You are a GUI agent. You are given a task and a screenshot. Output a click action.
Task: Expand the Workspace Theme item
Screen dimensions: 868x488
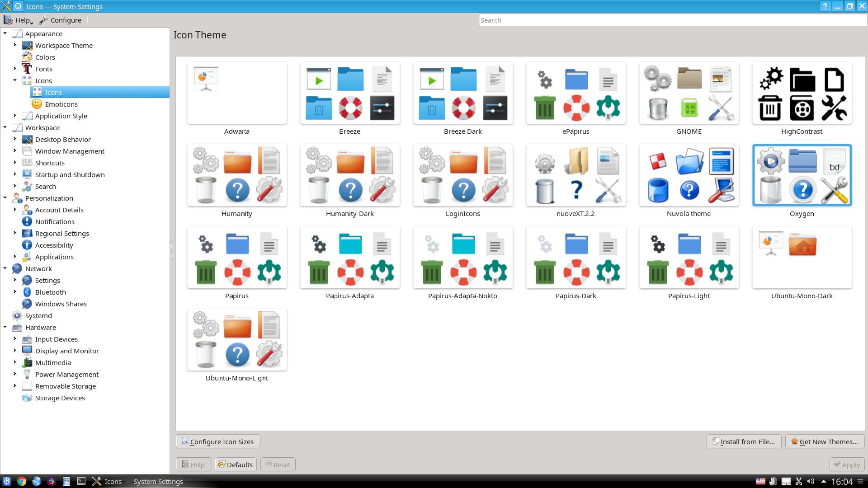[15, 45]
